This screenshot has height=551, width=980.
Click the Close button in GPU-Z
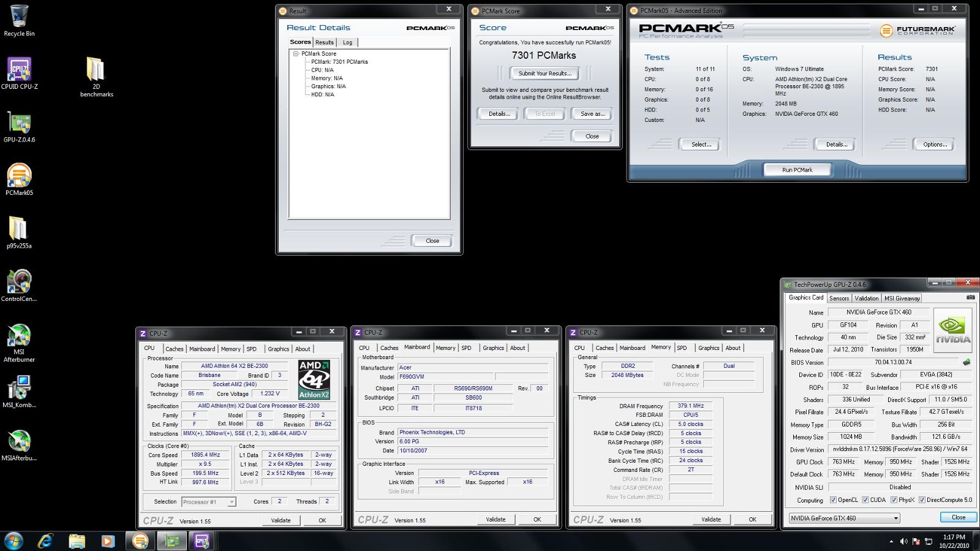point(958,517)
